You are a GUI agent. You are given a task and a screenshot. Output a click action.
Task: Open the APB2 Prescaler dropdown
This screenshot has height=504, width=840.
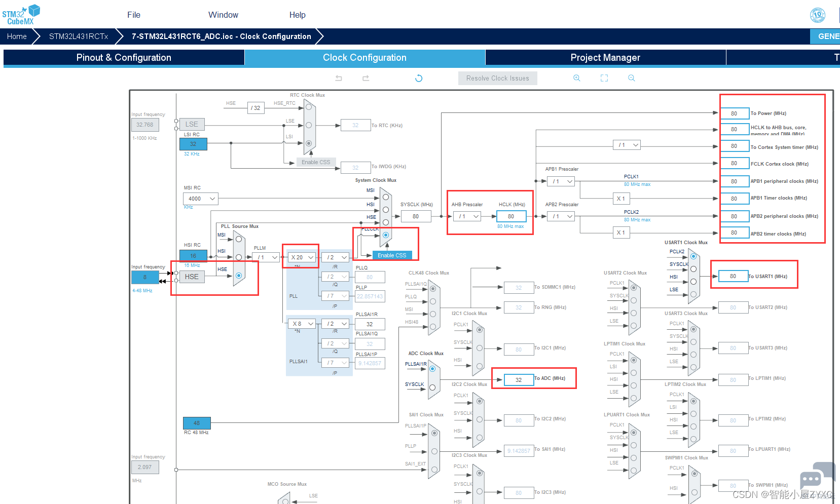(561, 216)
